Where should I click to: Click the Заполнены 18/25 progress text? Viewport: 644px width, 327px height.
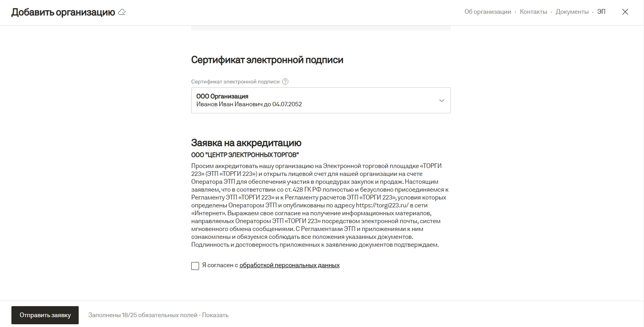click(x=142, y=315)
